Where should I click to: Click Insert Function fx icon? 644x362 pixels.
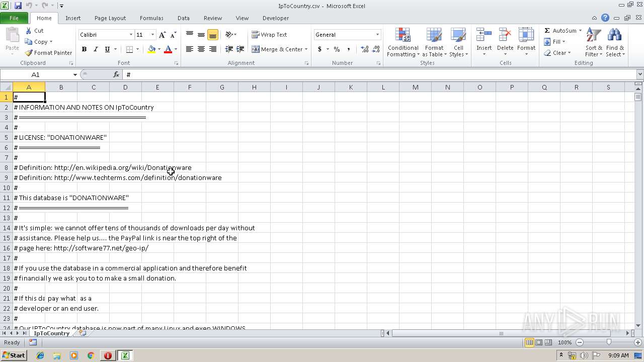116,74
